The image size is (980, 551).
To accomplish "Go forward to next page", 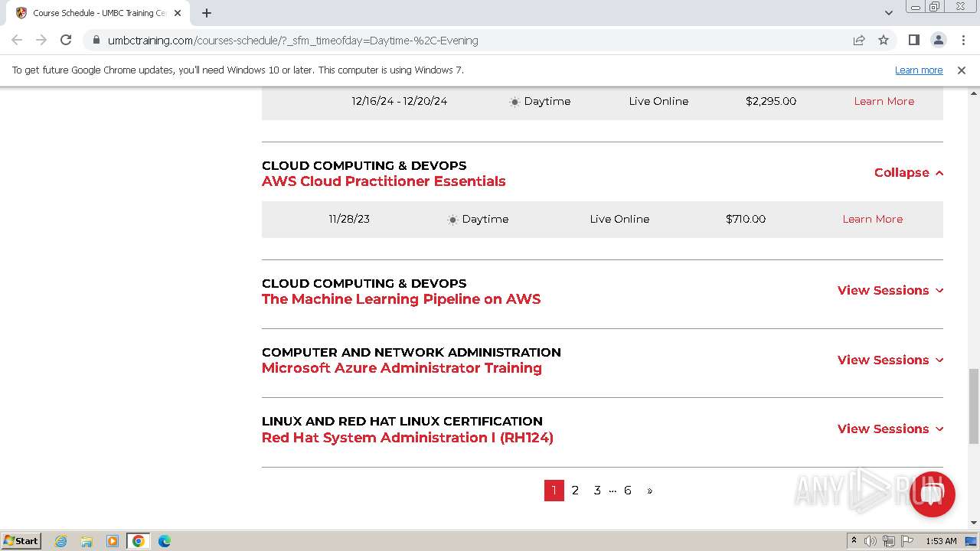I will [x=41, y=40].
